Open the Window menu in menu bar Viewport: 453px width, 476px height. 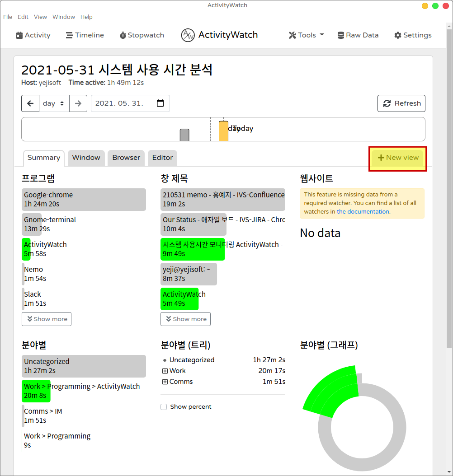64,17
